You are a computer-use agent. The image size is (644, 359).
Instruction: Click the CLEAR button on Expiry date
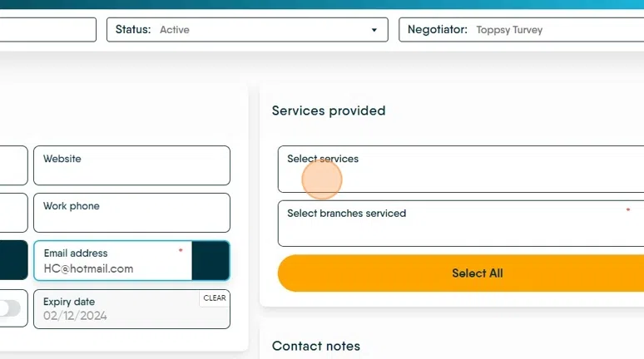coord(215,298)
